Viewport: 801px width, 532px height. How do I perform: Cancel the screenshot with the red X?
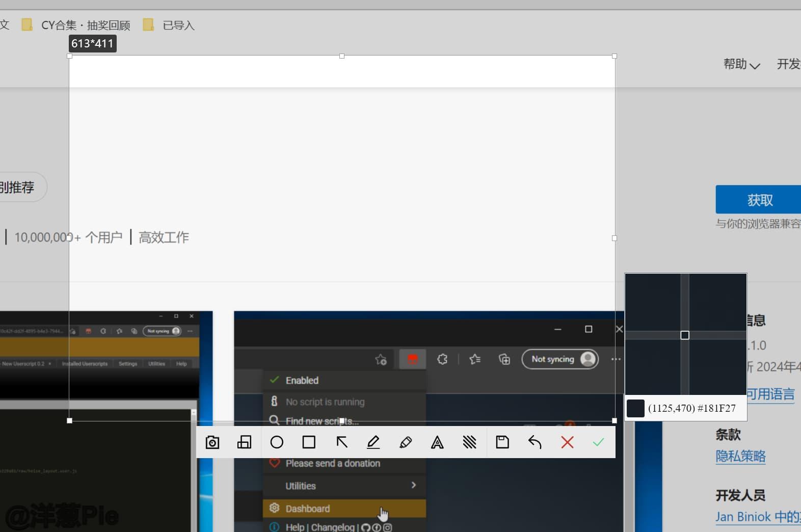[x=567, y=442]
